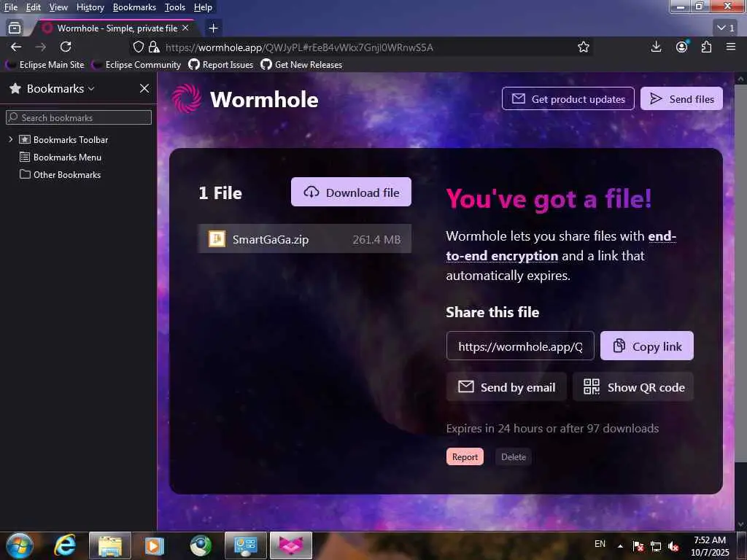Focus the Search bookmarks field

point(79,117)
